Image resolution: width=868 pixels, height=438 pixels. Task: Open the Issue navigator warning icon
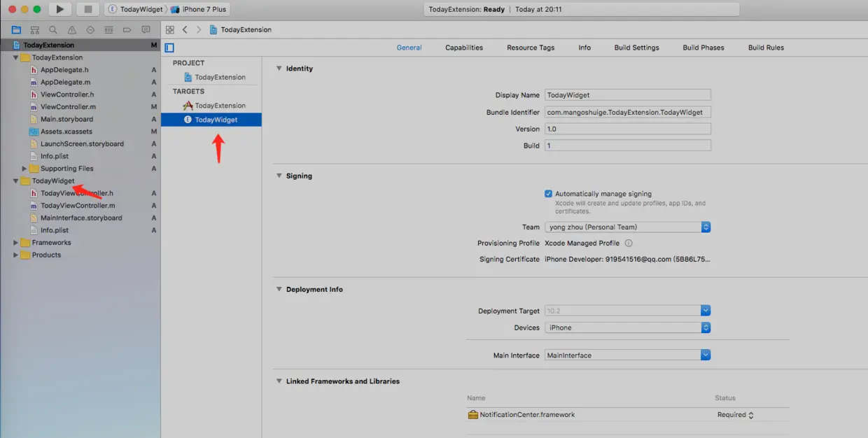[x=71, y=30]
